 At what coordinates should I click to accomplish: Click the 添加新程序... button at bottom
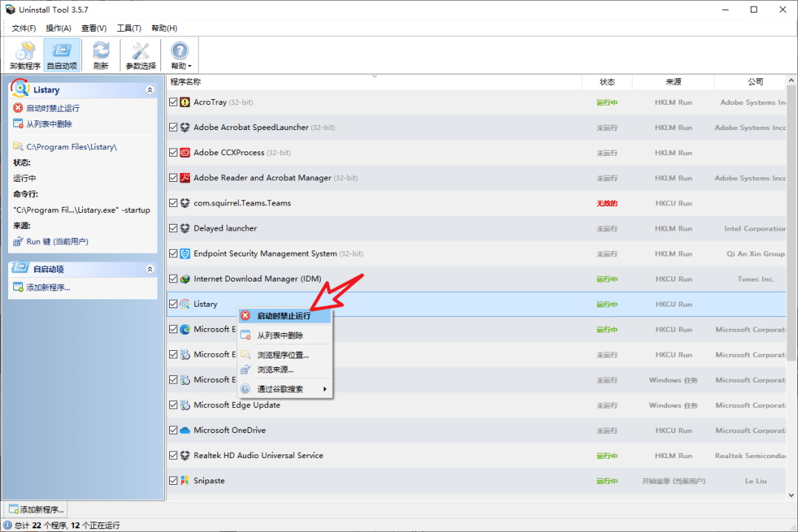(36, 509)
